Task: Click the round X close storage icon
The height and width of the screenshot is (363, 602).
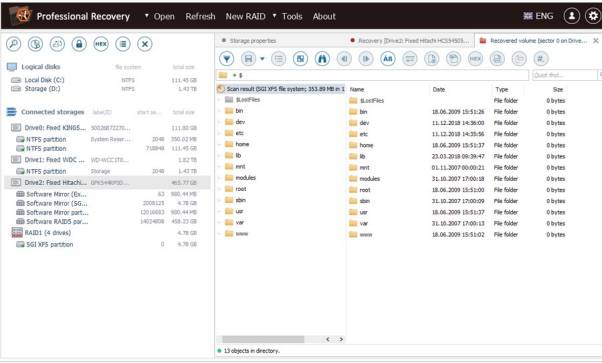Action: click(145, 44)
